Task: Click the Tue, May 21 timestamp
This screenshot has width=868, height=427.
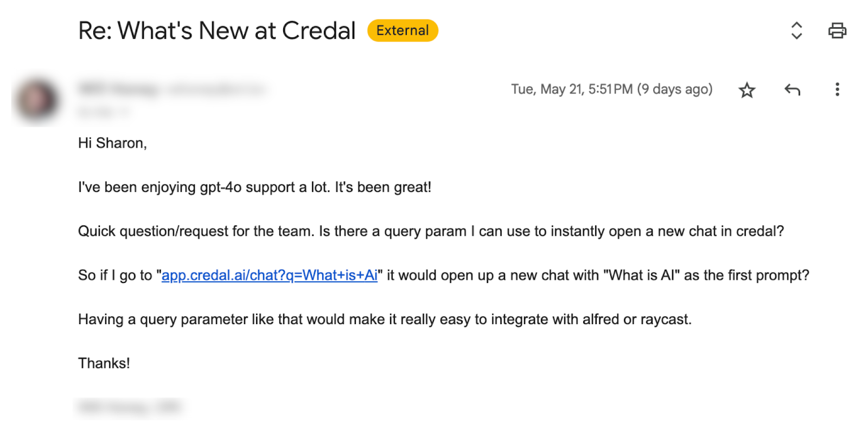Action: pyautogui.click(x=571, y=89)
